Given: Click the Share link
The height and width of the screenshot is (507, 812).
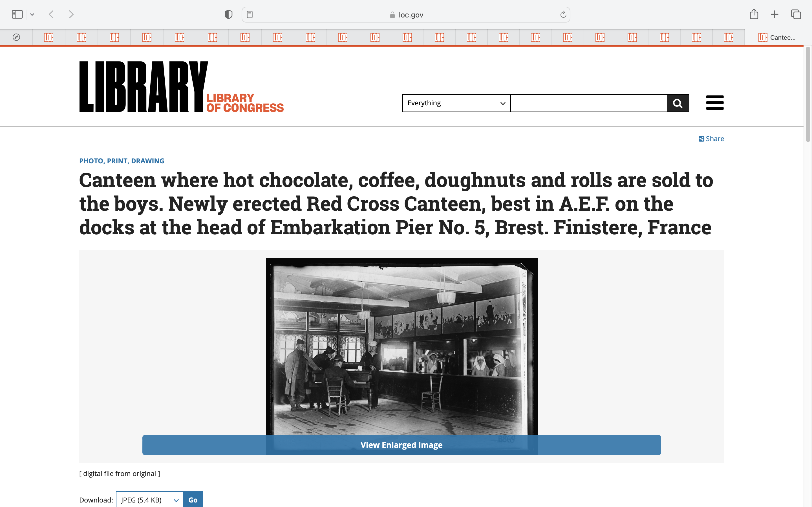Looking at the screenshot, I should [711, 139].
